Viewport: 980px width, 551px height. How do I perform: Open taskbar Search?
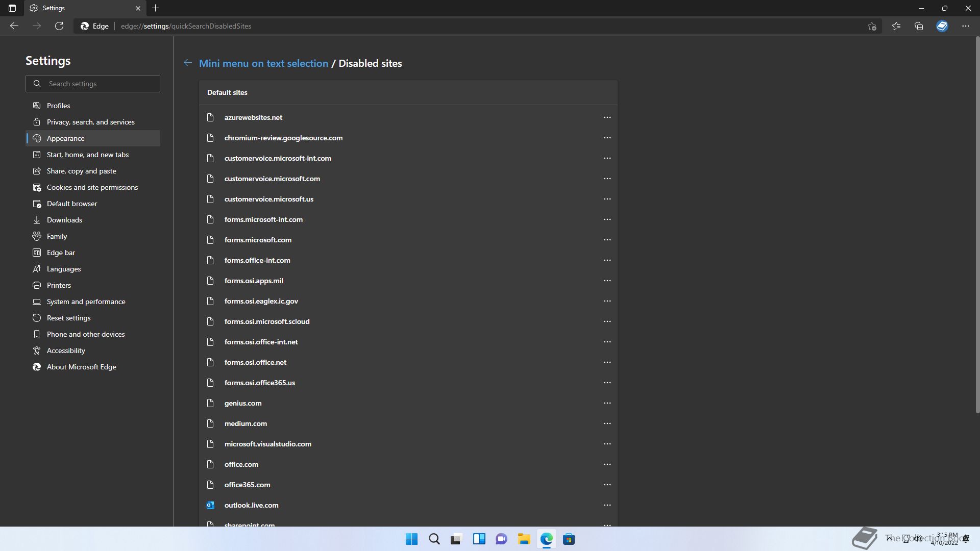[x=434, y=539]
